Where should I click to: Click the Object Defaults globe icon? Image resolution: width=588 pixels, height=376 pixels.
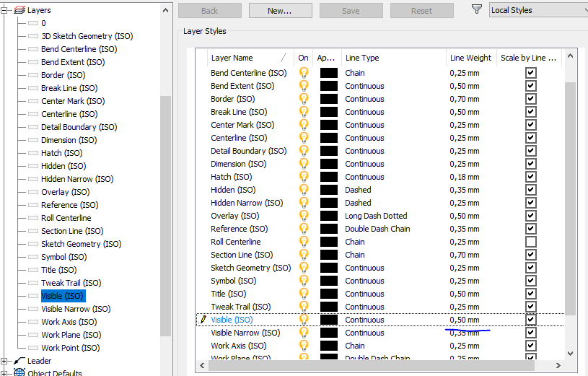tap(19, 372)
